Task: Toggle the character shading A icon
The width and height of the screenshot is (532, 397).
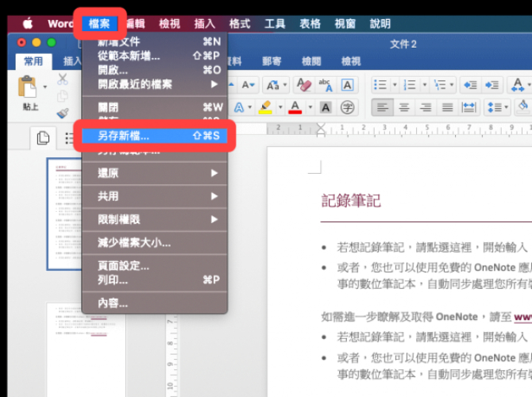Action: (326, 107)
